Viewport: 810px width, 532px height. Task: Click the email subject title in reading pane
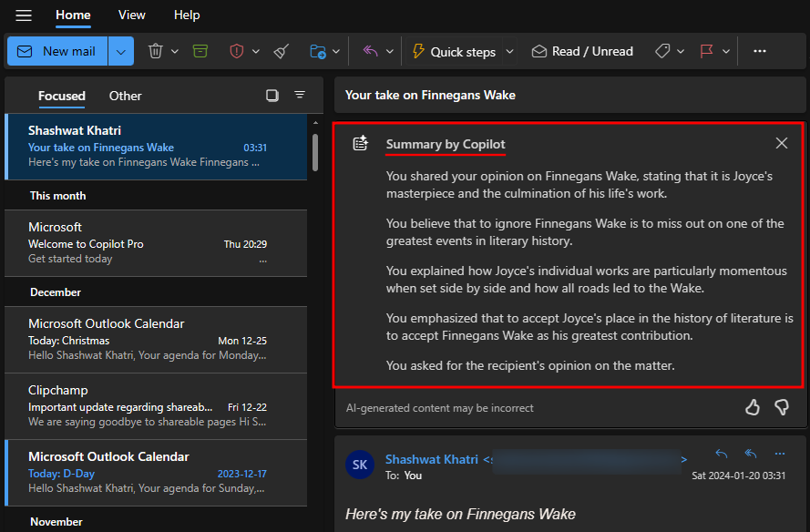[430, 95]
